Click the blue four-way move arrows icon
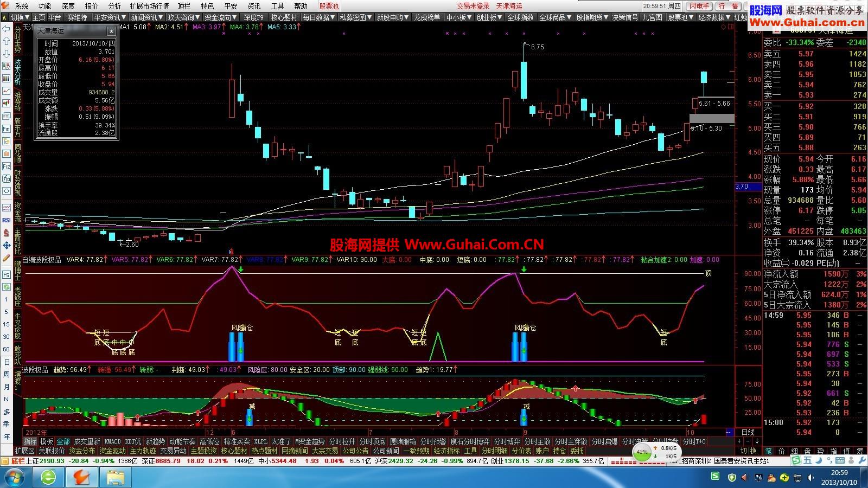 click(x=7, y=246)
